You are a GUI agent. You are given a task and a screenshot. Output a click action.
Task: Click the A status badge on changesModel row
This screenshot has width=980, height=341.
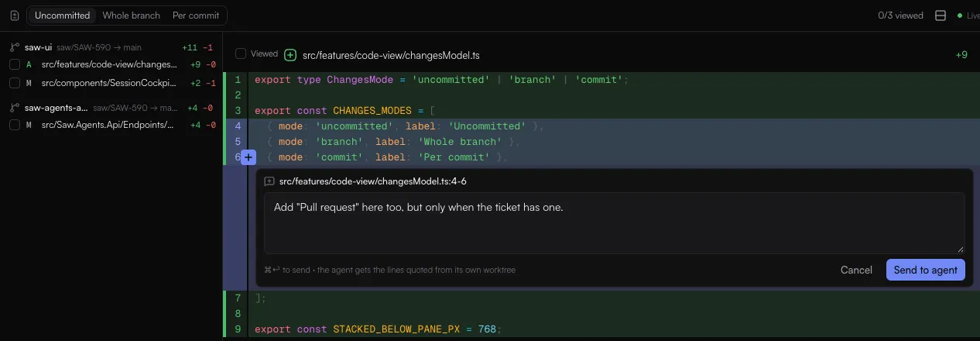29,64
